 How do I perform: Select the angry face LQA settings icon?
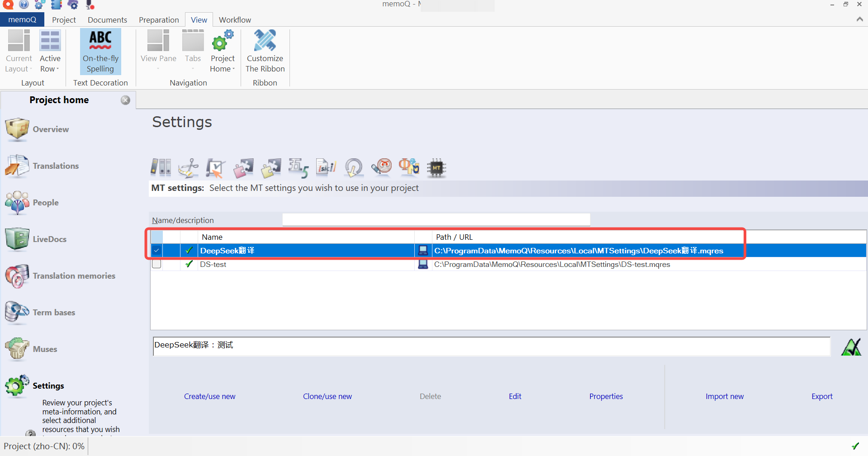pos(381,167)
